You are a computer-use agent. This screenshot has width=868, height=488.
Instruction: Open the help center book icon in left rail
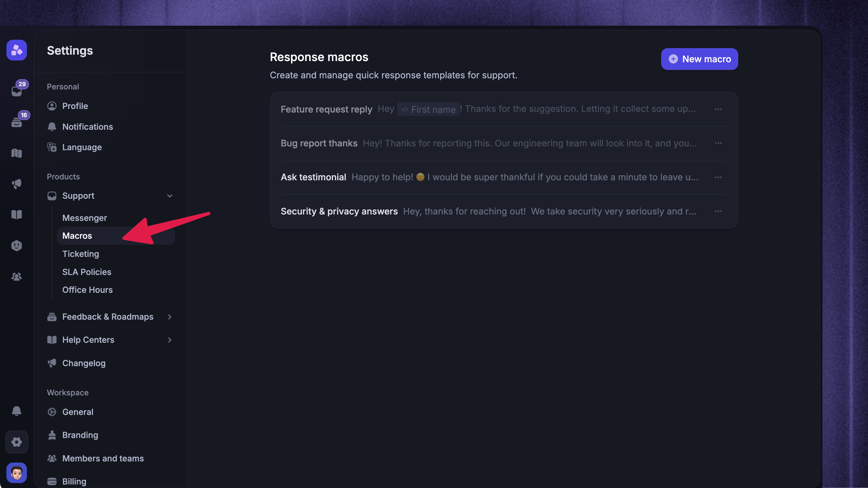coord(16,214)
